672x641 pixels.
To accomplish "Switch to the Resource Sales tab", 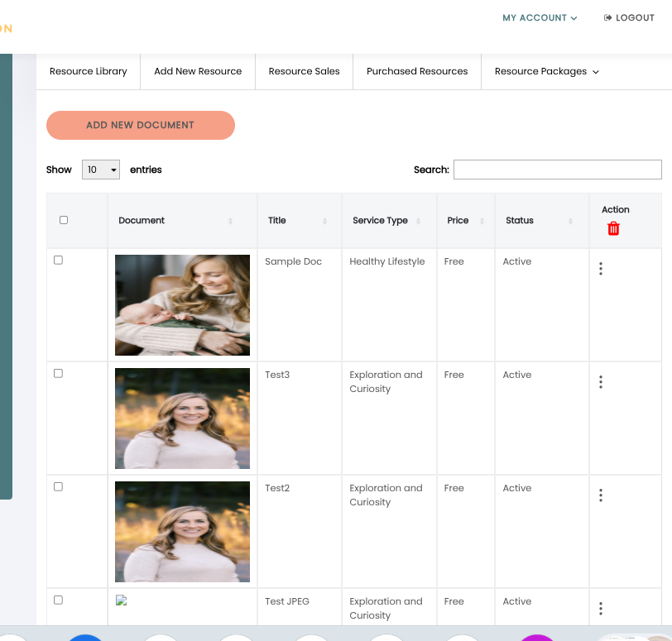I will 304,71.
